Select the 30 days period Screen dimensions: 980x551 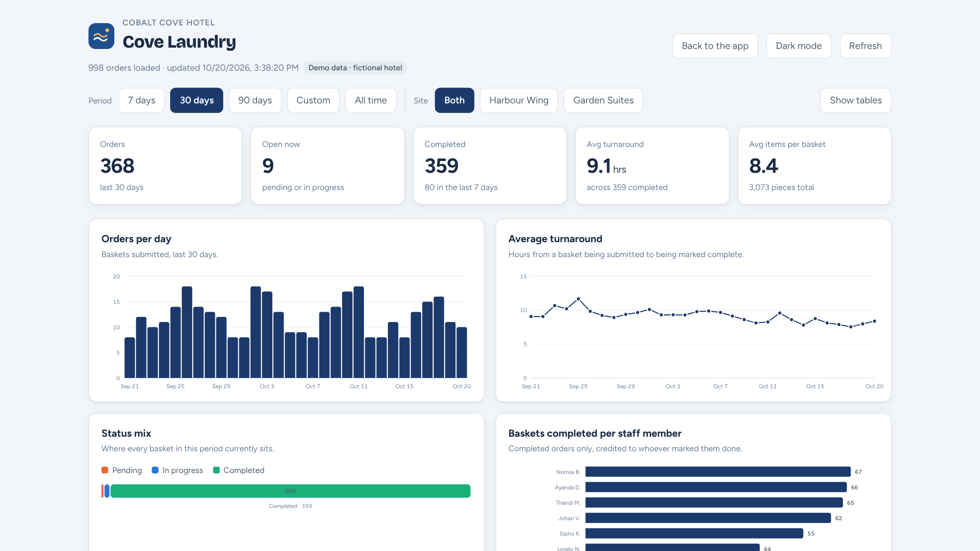[196, 100]
